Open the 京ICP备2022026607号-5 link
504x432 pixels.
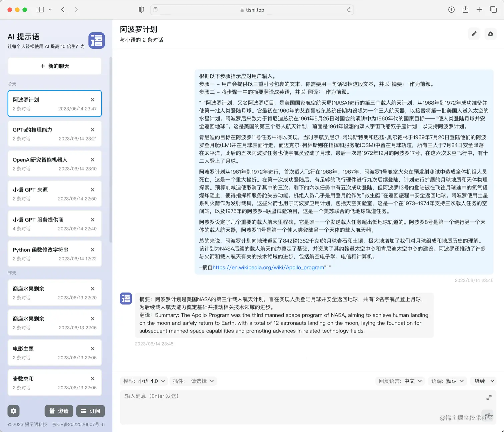tap(78, 424)
